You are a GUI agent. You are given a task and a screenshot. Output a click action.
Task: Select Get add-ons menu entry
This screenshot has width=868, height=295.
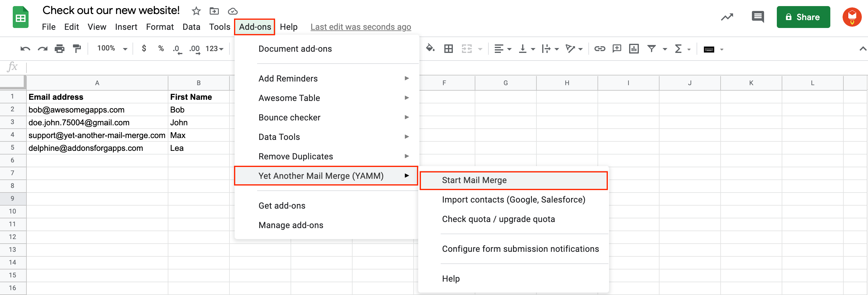282,206
